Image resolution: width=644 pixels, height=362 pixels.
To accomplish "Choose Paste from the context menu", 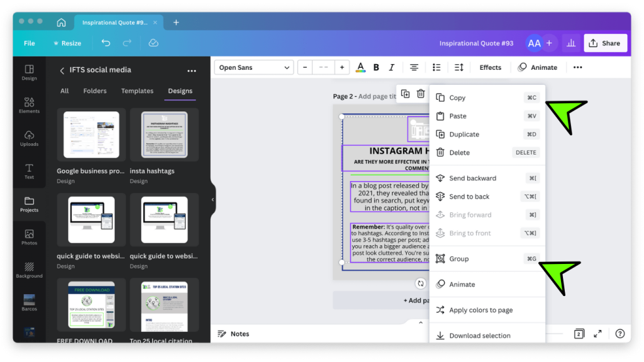I will 487,116.
